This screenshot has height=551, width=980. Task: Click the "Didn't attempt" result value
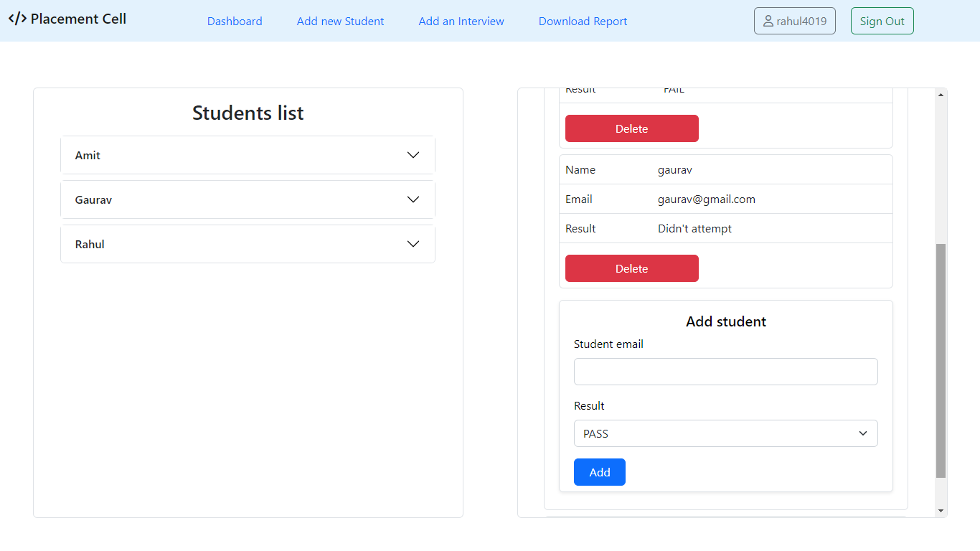click(x=695, y=229)
